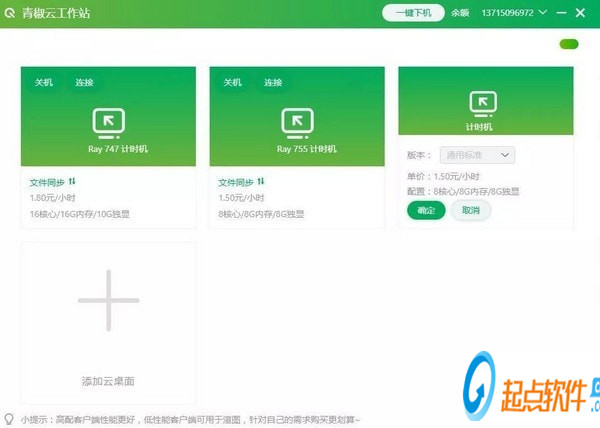This screenshot has width=600, height=428.
Task: Click the plus icon to add cloud desktop
Action: click(109, 300)
